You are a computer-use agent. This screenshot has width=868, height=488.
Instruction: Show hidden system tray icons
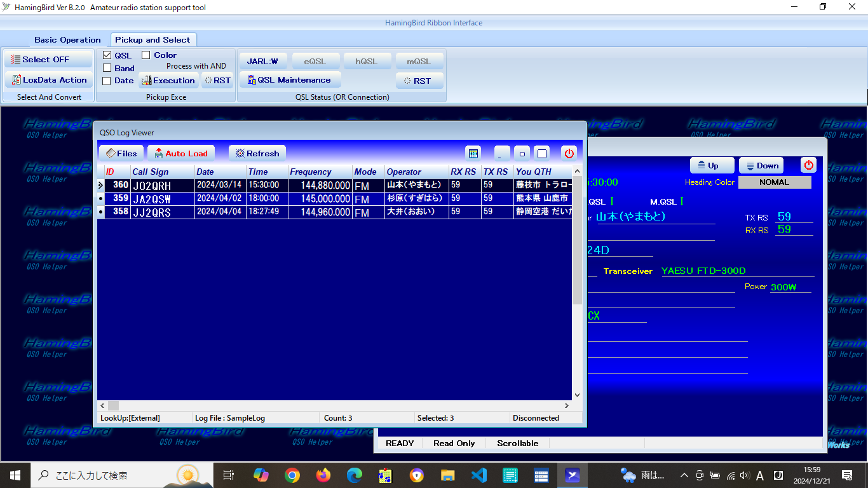point(684,475)
